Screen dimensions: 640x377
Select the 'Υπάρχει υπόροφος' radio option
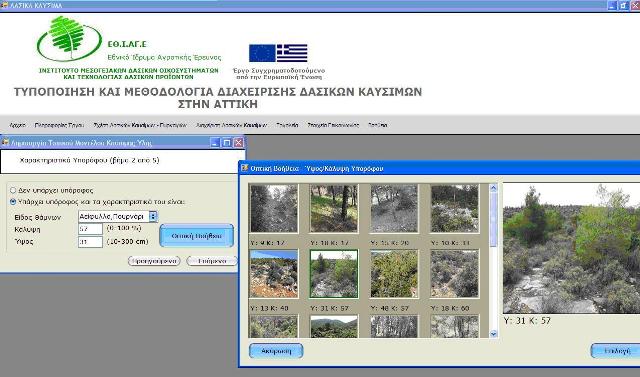[13, 202]
